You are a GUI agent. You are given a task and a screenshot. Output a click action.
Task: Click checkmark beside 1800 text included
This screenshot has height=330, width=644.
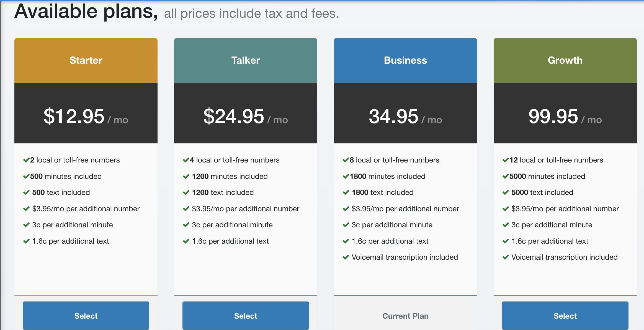tap(346, 192)
